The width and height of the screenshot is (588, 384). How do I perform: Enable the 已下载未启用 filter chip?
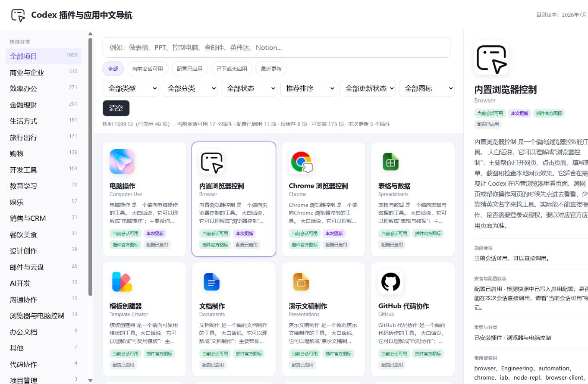232,69
